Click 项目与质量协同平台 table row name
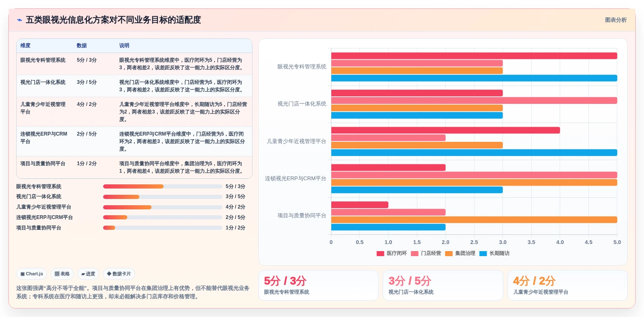 coord(43,164)
